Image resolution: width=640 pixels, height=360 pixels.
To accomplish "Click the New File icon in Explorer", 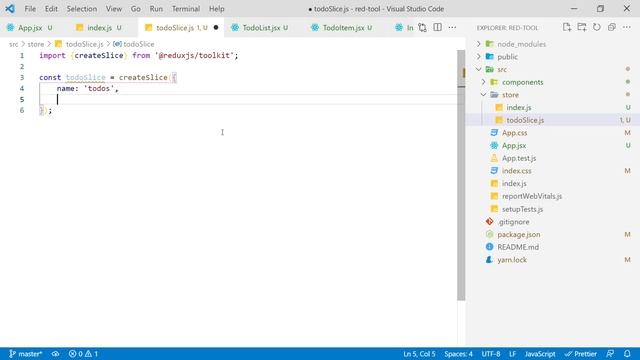I will [x=567, y=27].
